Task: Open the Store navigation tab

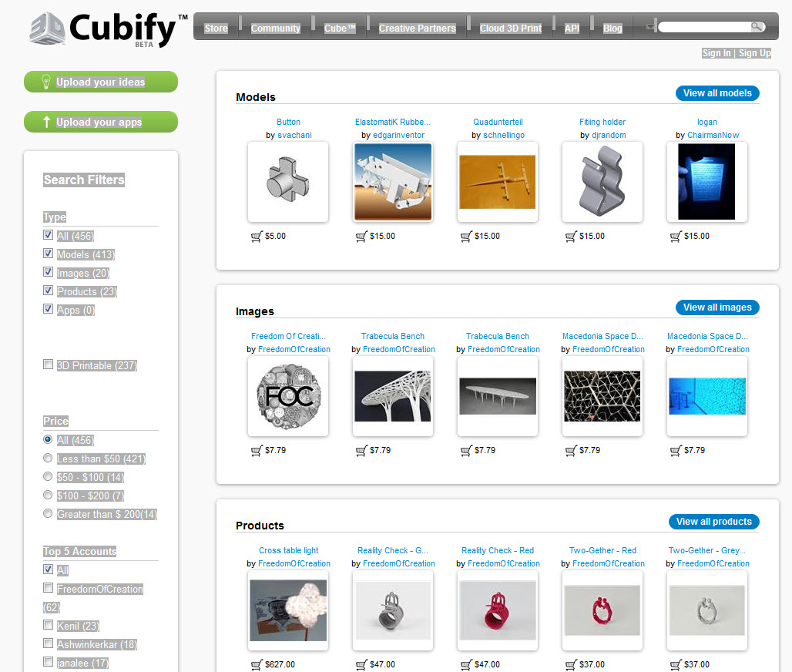Action: click(216, 27)
